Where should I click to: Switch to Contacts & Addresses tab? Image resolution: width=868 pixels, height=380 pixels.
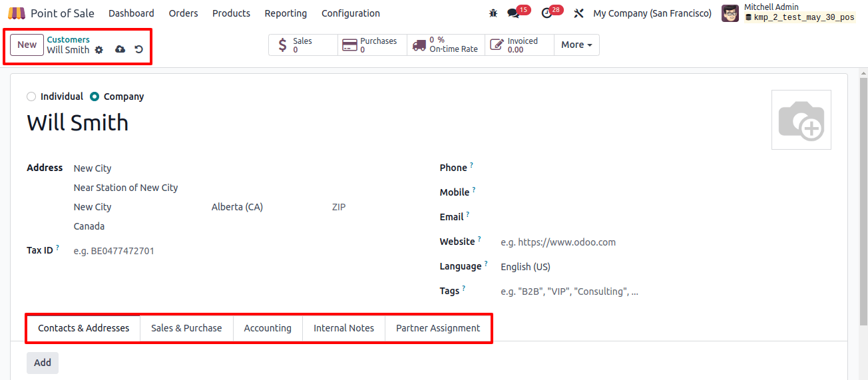pos(83,328)
